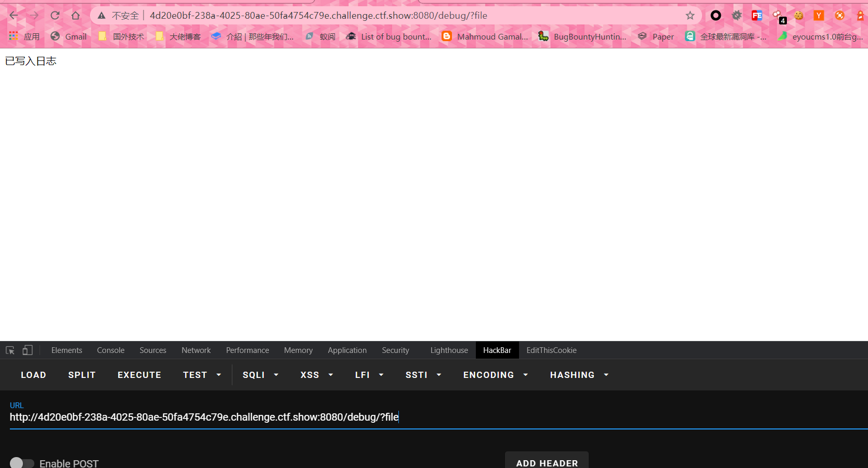Open the 国外技术 bookmark folder
This screenshot has height=468, width=868.
(121, 36)
